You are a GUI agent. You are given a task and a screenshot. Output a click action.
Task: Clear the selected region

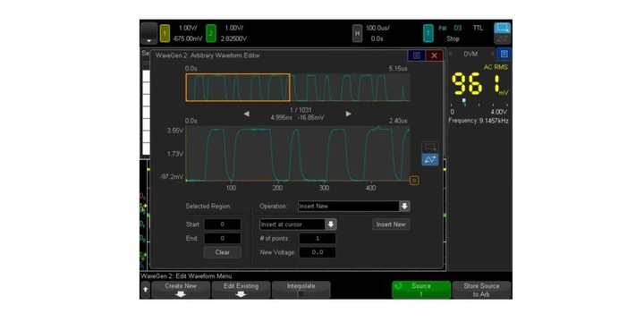click(x=222, y=252)
